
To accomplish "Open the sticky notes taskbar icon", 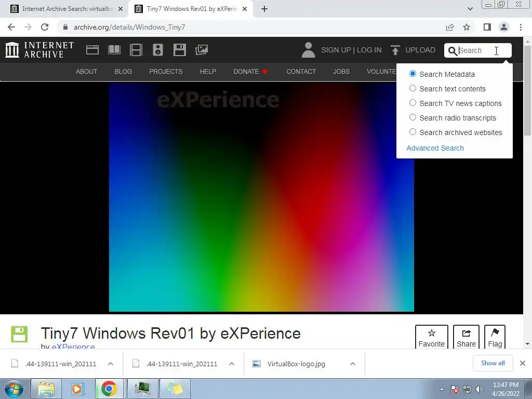I will tap(175, 389).
